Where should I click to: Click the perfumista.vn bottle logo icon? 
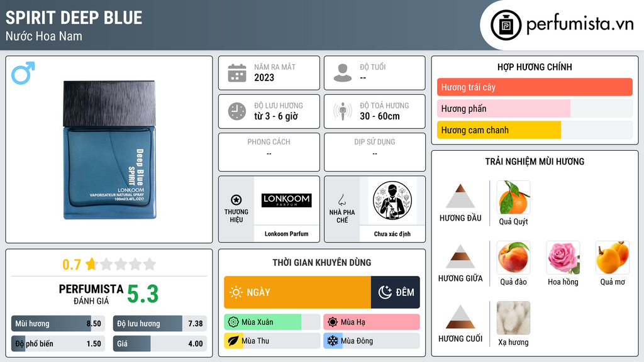(x=506, y=25)
